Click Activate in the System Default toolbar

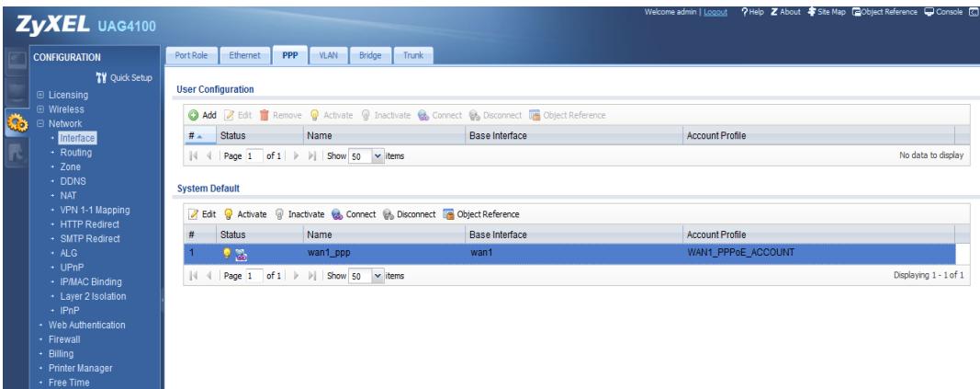(x=245, y=214)
